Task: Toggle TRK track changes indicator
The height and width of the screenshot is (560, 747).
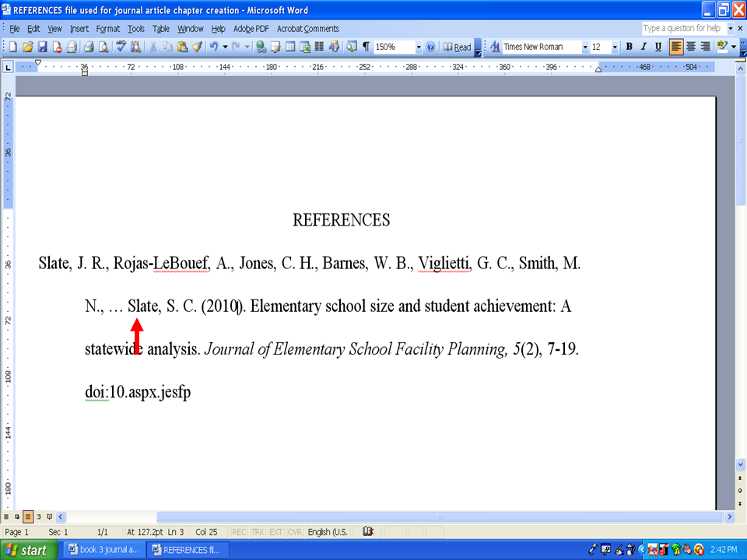Action: point(258,532)
